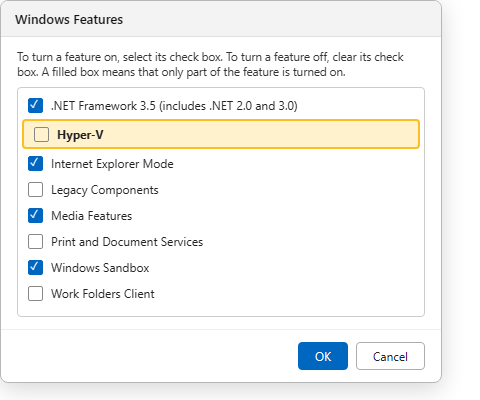
Task: Enable the Hyper-V checkbox
Action: (41, 135)
